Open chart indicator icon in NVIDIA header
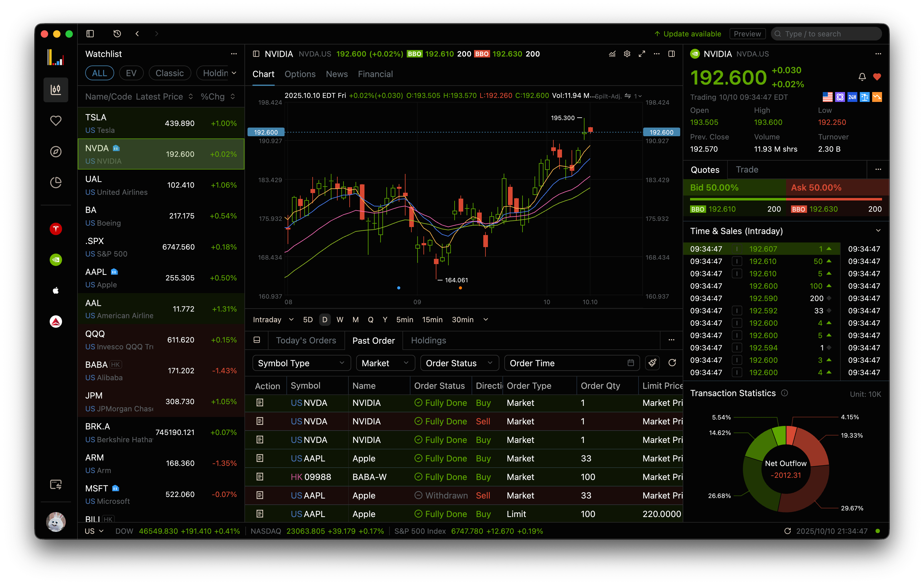 point(612,54)
